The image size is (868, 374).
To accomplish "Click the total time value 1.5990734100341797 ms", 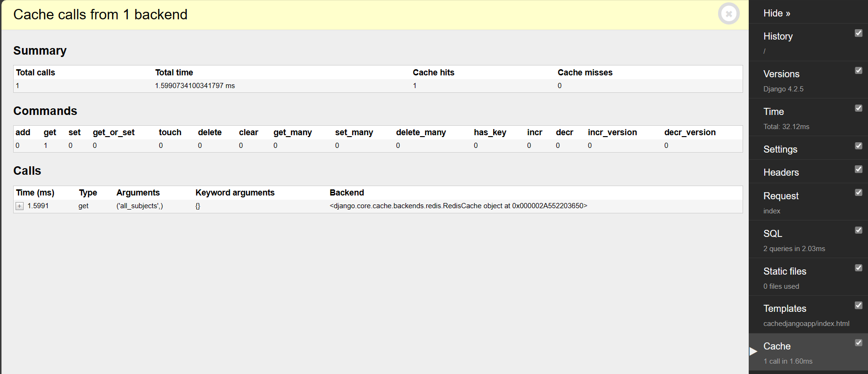I will pos(195,86).
